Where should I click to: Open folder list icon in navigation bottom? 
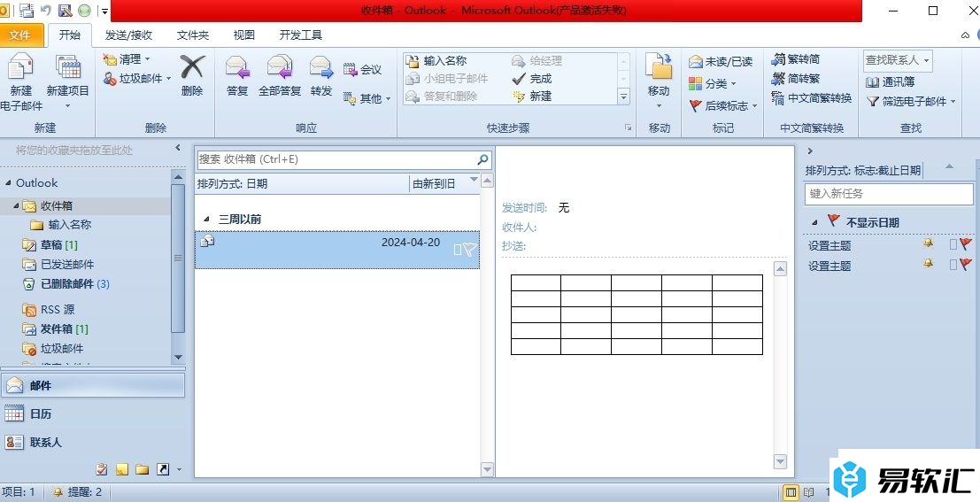pos(143,469)
